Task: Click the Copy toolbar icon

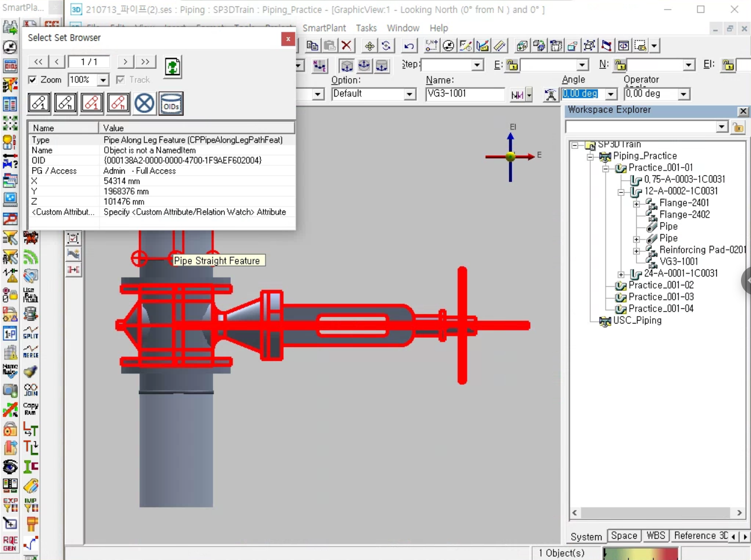Action: [313, 45]
